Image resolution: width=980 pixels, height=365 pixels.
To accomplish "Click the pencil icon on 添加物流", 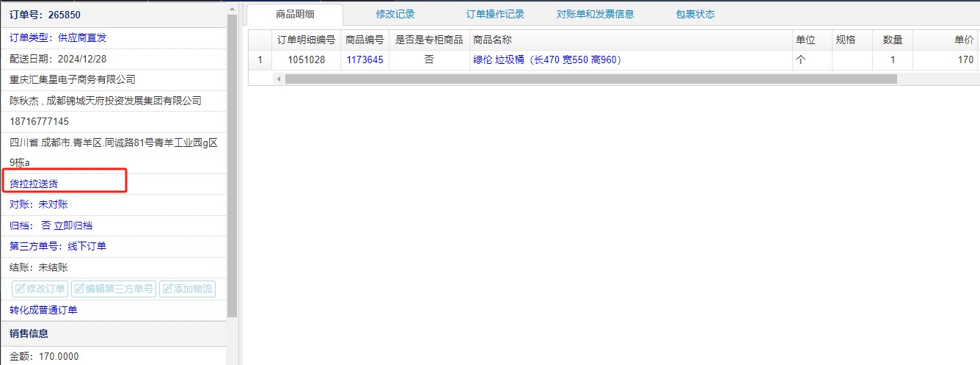I will tap(167, 289).
